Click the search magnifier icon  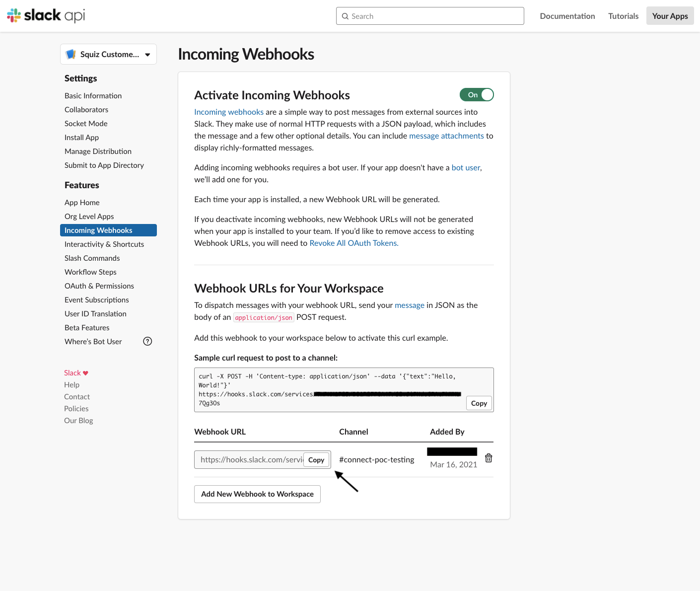click(x=345, y=16)
